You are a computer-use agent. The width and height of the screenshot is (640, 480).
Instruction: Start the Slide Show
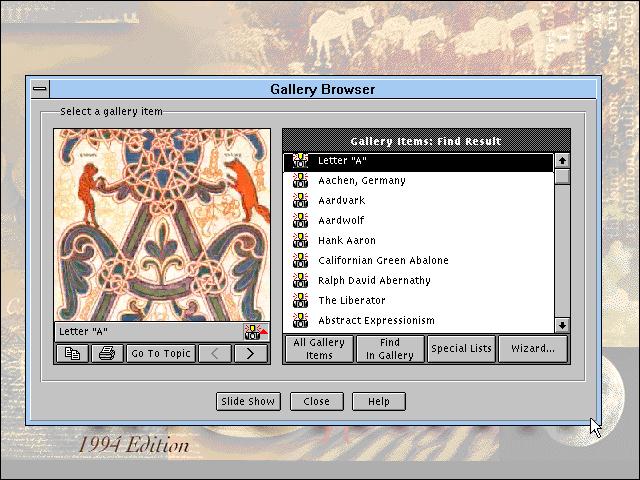(x=248, y=401)
